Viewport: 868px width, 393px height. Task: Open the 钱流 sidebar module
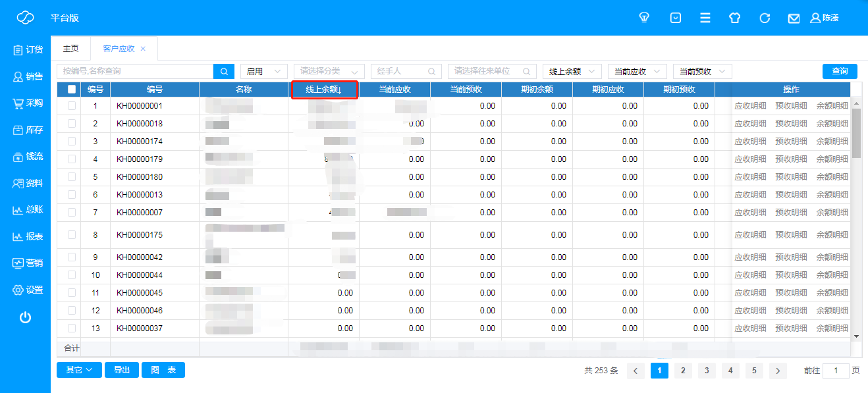[x=27, y=157]
